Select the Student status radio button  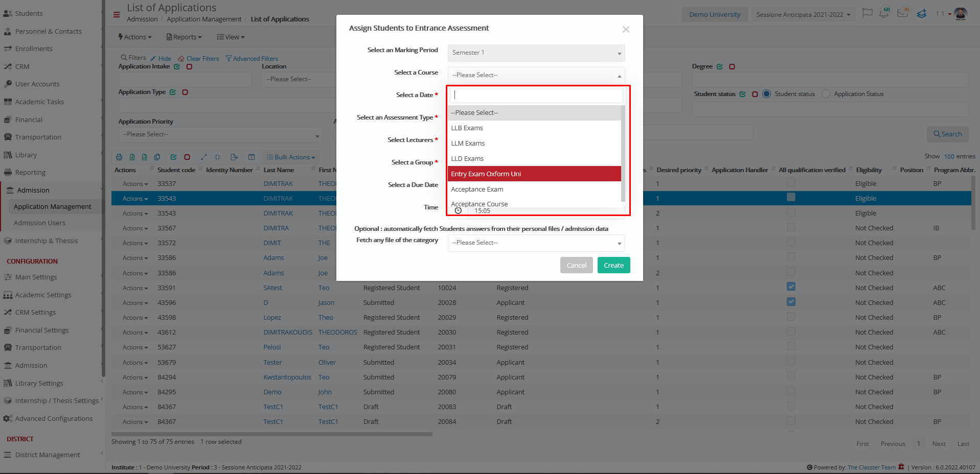pyautogui.click(x=766, y=94)
